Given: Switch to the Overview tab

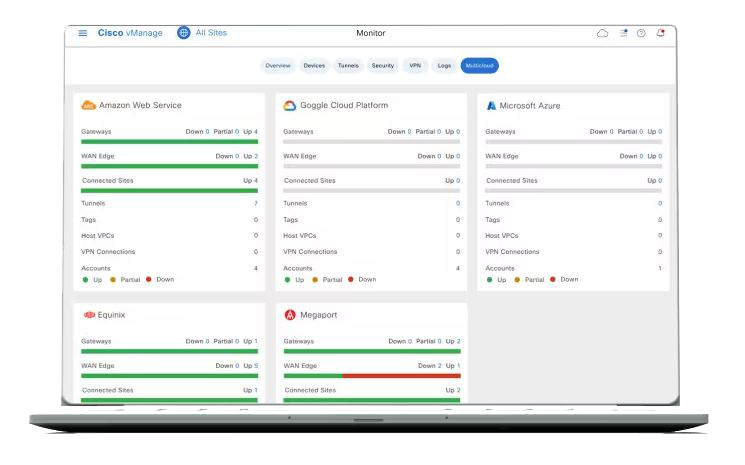Looking at the screenshot, I should click(278, 66).
